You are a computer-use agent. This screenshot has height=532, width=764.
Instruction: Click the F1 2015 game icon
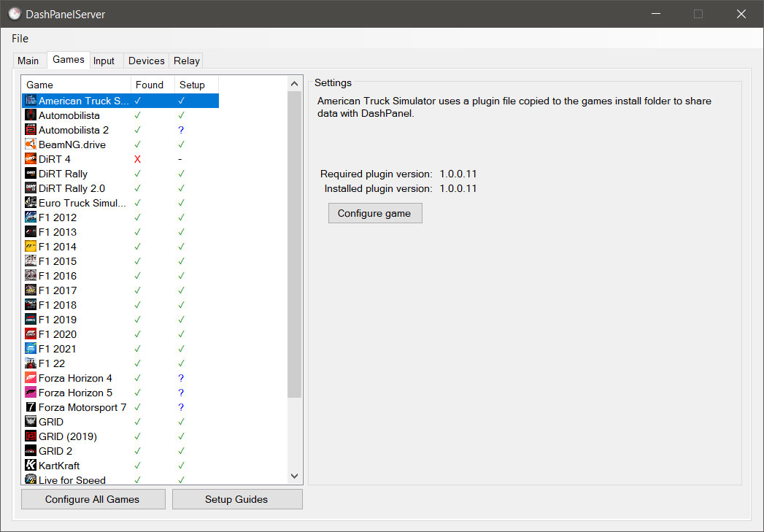coord(31,261)
